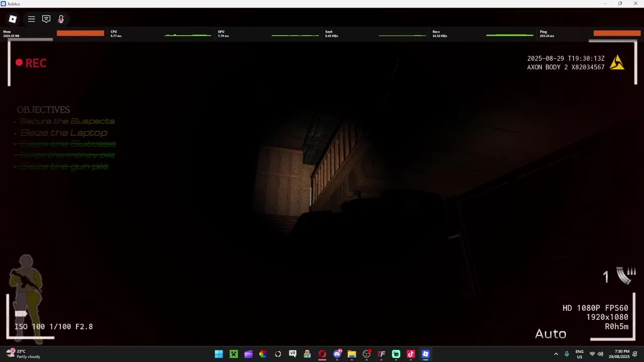Click the GPU performance stat

coord(268,34)
